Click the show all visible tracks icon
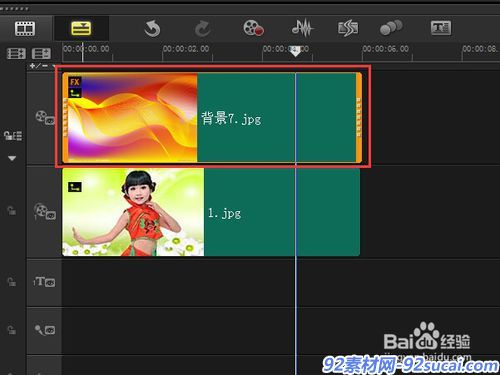 (16, 53)
